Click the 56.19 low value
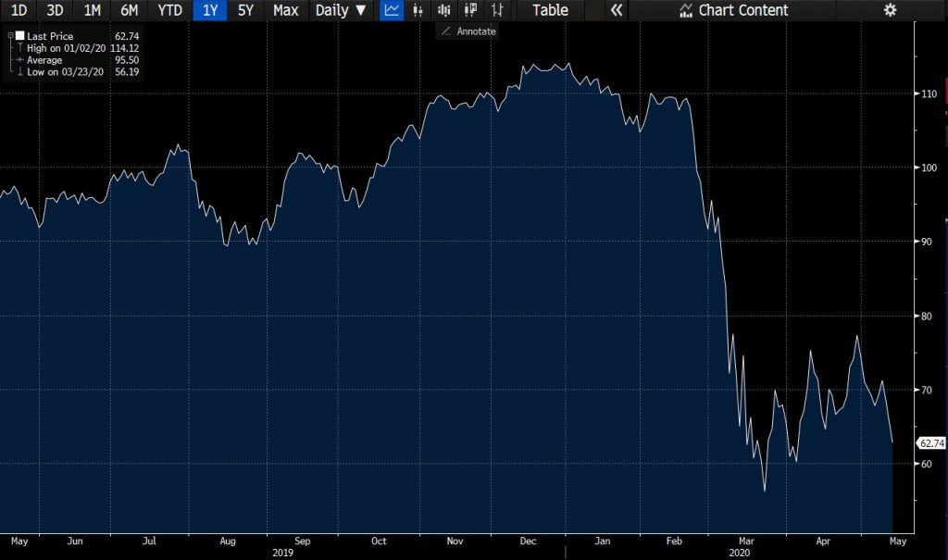The image size is (948, 560). 126,71
